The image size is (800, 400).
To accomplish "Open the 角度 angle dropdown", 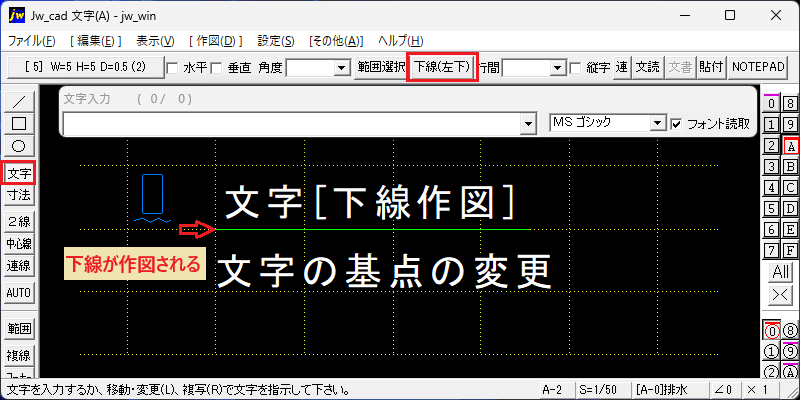I will [x=317, y=68].
